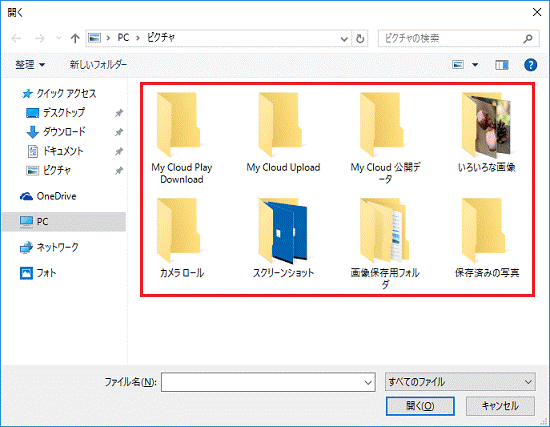The image size is (550, 427).
Task: Expand the file name history dropdown
Action: tap(368, 382)
